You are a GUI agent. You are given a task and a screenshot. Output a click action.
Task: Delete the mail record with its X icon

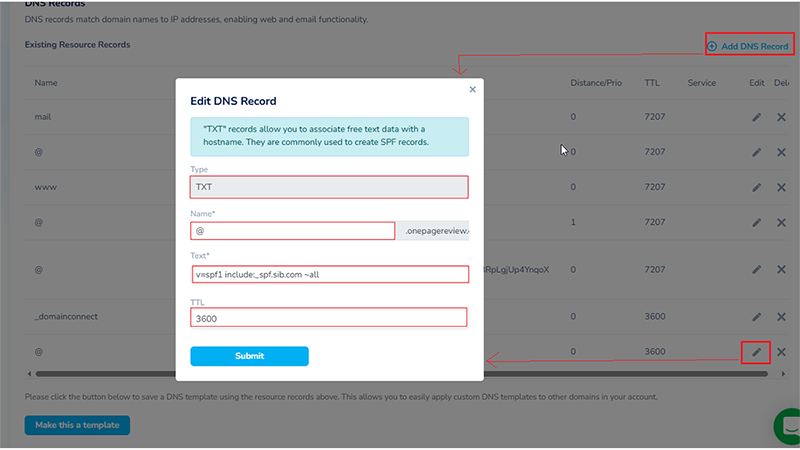(781, 117)
